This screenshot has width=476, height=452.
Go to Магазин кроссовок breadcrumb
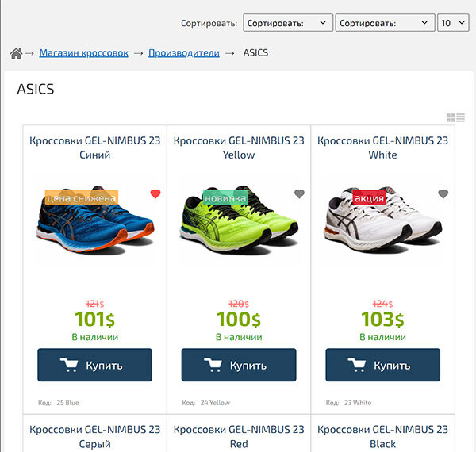pyautogui.click(x=83, y=53)
